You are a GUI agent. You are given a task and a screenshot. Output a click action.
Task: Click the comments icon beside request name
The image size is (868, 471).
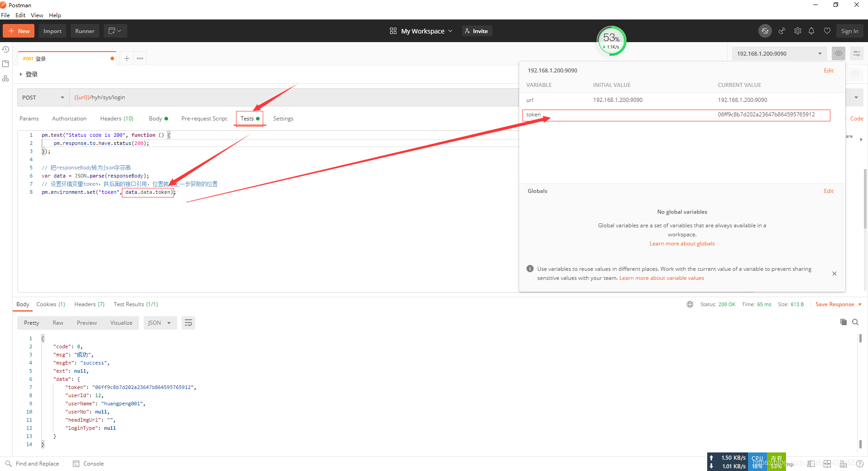pos(855,74)
